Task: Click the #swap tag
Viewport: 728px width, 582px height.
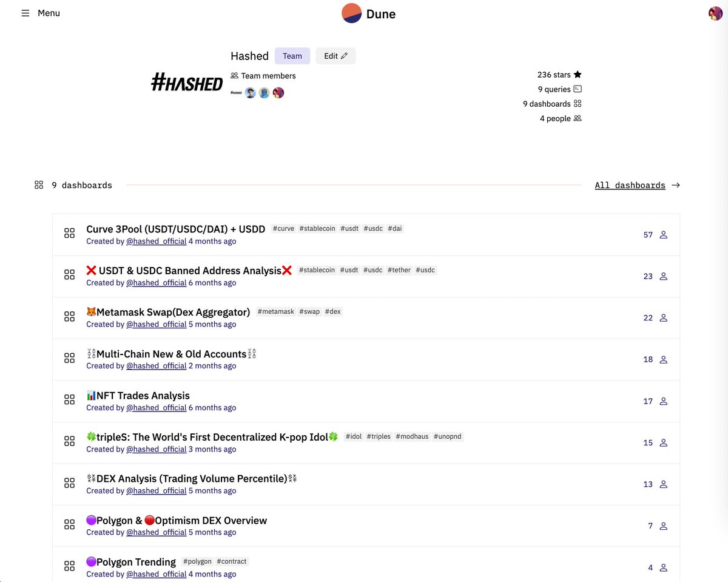Action: pos(309,312)
